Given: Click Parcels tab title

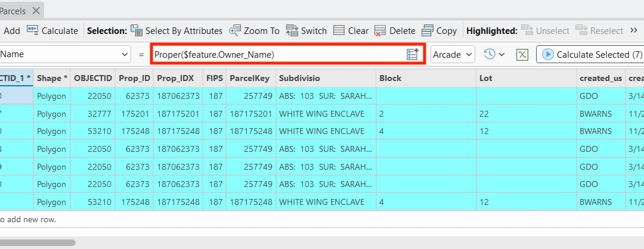Looking at the screenshot, I should [x=13, y=11].
